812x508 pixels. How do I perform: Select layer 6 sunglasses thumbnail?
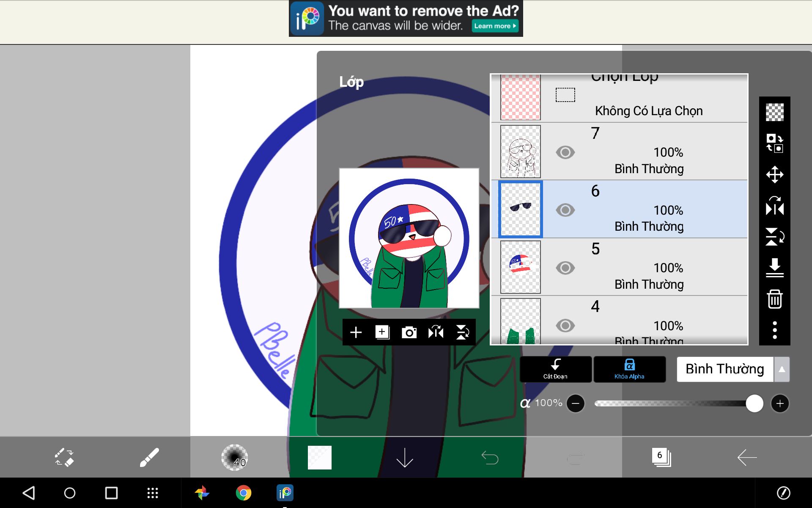click(x=521, y=209)
